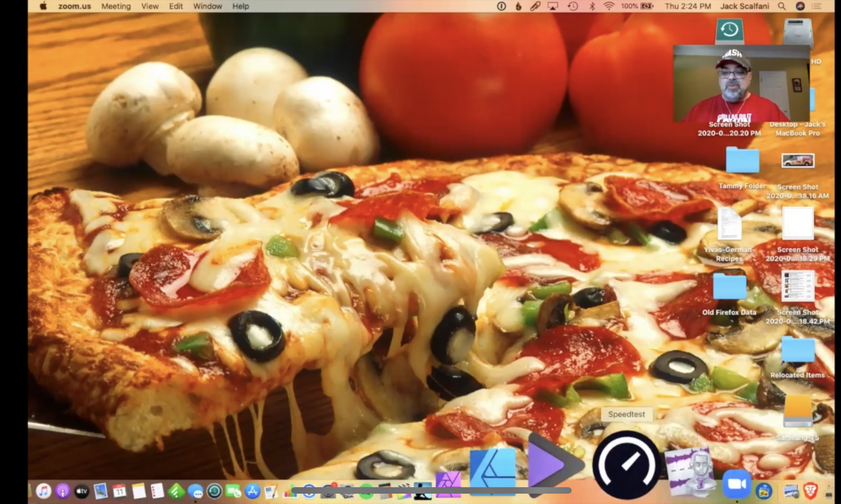The height and width of the screenshot is (504, 841).
Task: Open the Jack Scalfani user menu
Action: click(744, 6)
